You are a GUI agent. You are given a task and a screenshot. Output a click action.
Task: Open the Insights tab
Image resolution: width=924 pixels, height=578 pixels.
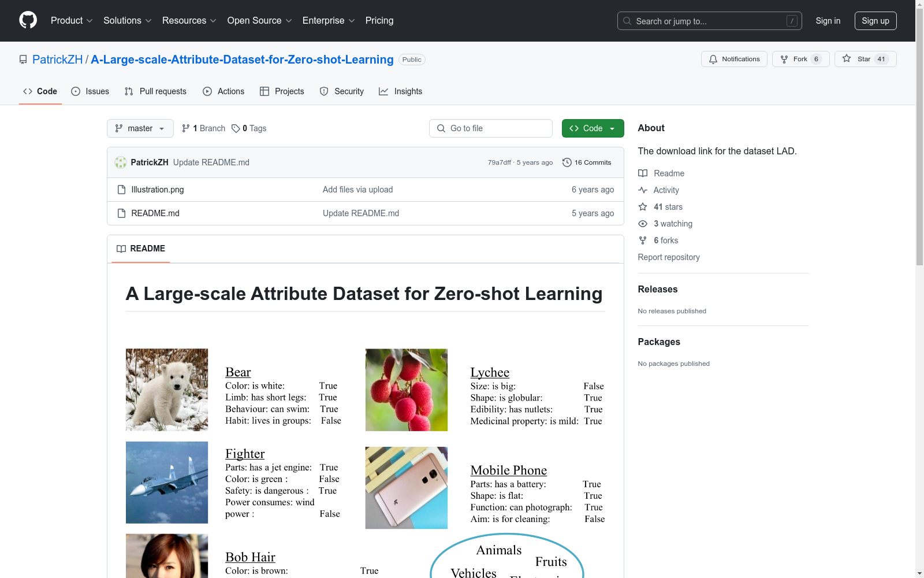(401, 91)
